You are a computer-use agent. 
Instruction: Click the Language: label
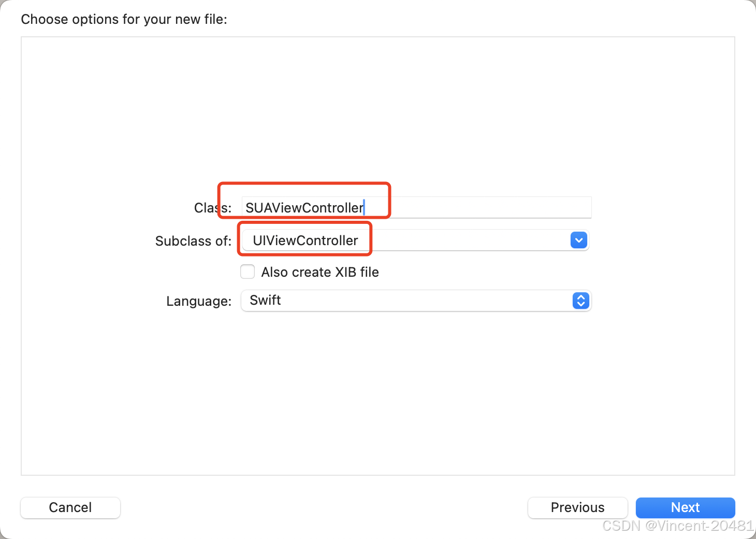(x=199, y=301)
